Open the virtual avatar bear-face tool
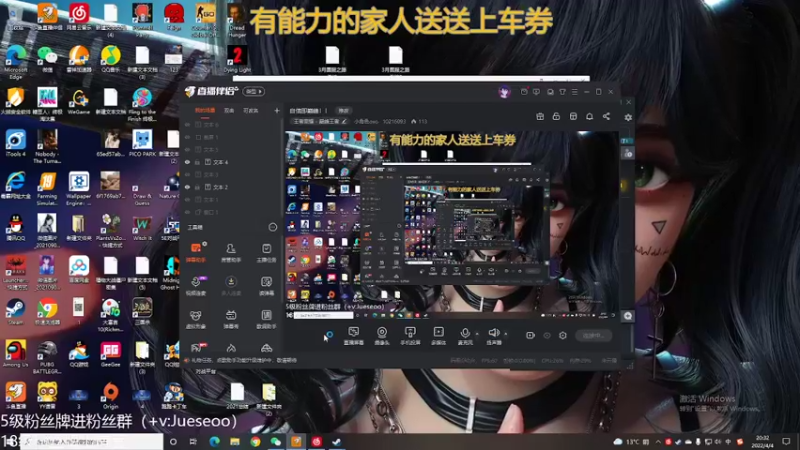The height and width of the screenshot is (450, 800). click(196, 319)
